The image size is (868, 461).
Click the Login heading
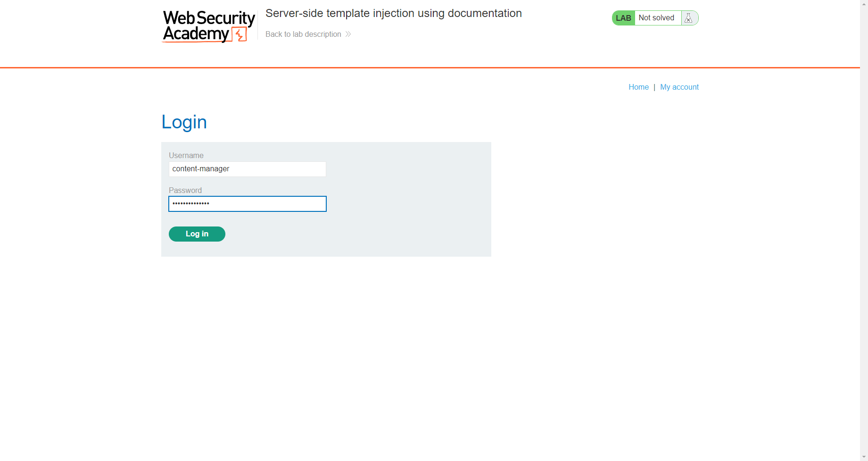tap(184, 122)
